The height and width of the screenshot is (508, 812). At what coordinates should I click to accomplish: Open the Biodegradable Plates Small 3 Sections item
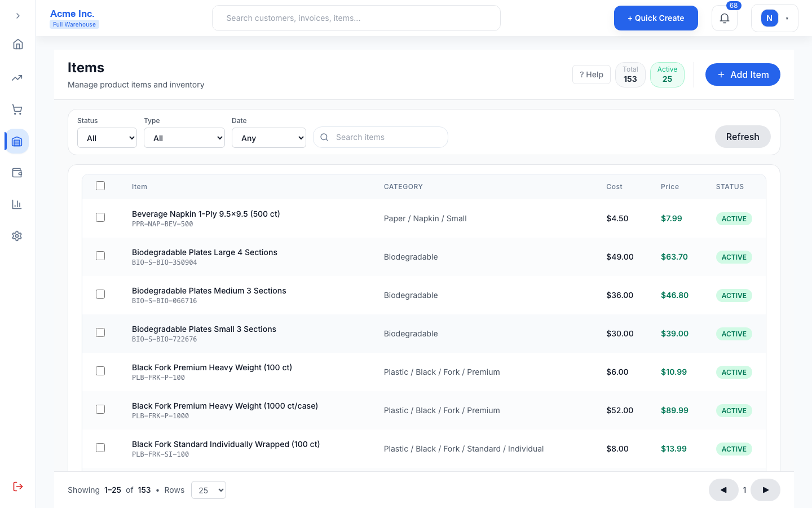click(x=204, y=329)
